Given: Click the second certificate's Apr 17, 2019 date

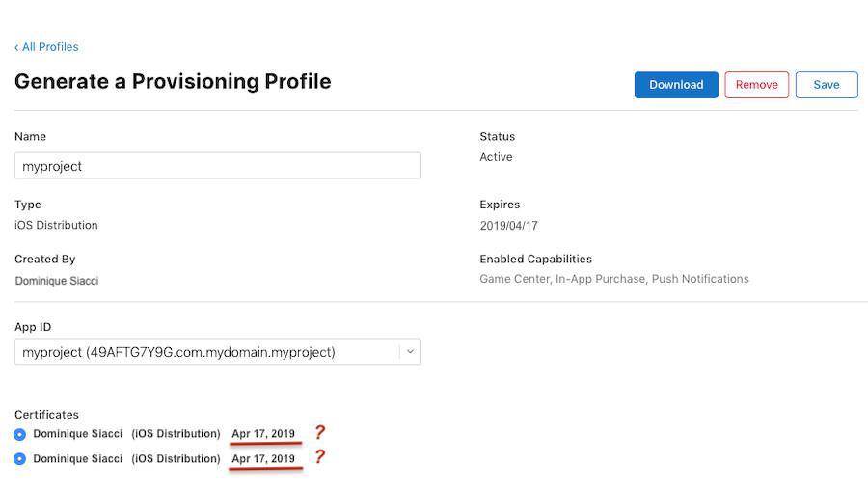Looking at the screenshot, I should pyautogui.click(x=263, y=459).
